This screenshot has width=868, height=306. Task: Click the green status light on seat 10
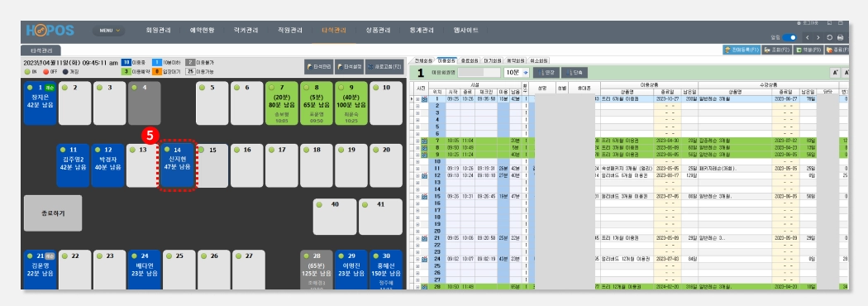click(376, 88)
